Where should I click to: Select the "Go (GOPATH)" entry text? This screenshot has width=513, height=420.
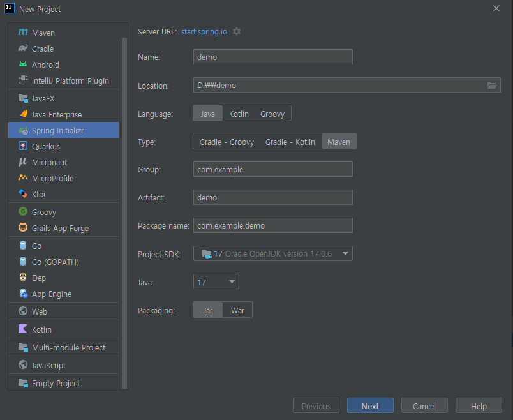(56, 262)
